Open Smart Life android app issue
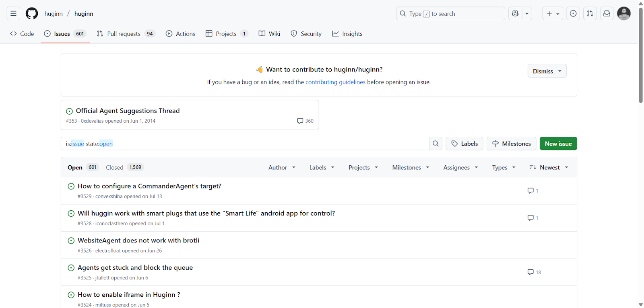 [x=206, y=213]
